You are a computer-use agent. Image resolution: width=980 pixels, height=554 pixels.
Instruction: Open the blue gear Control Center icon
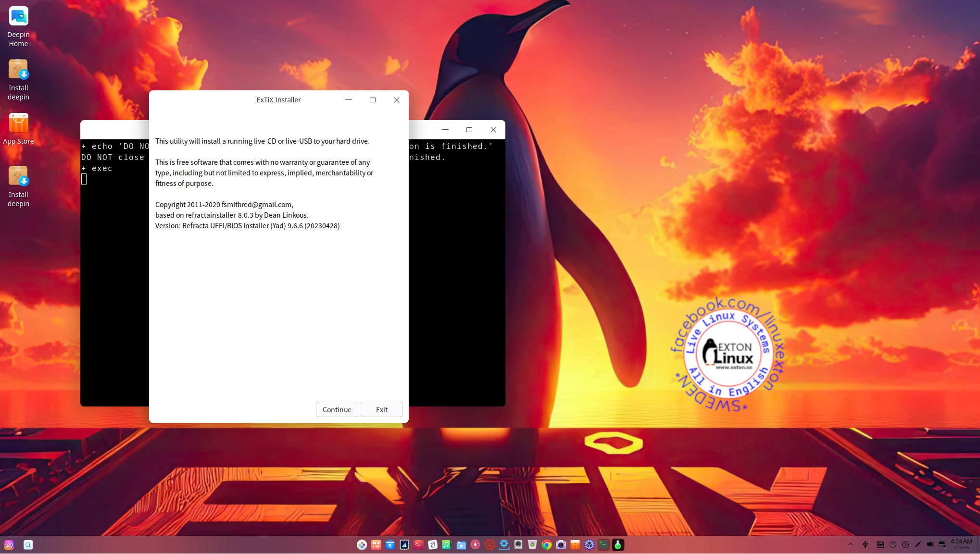(504, 545)
